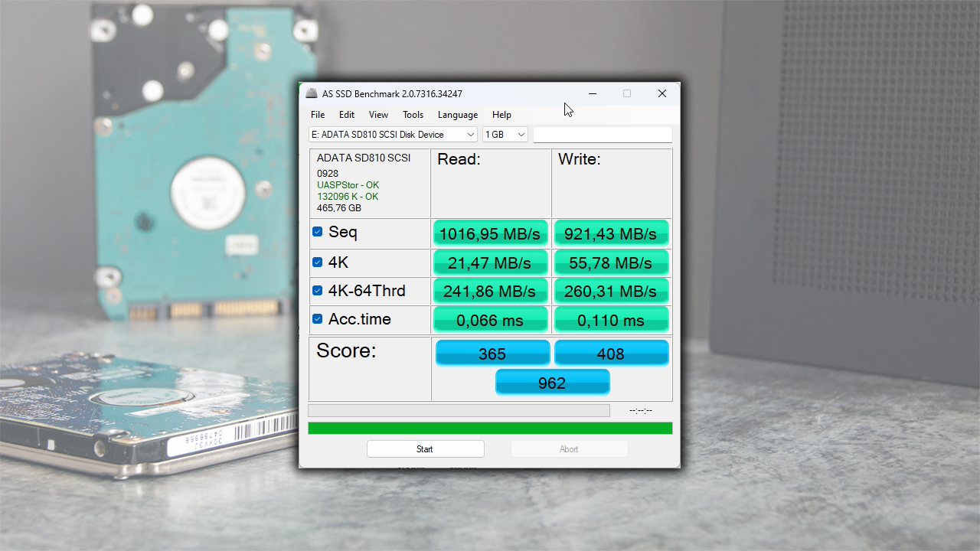The image size is (980, 551).
Task: Click the Acc.time row label
Action: click(x=360, y=319)
